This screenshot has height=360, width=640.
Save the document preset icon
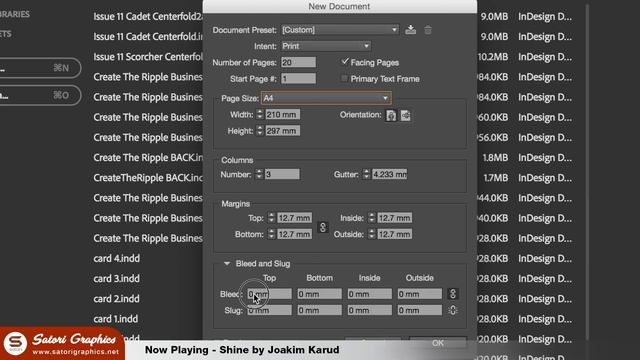[x=410, y=30]
